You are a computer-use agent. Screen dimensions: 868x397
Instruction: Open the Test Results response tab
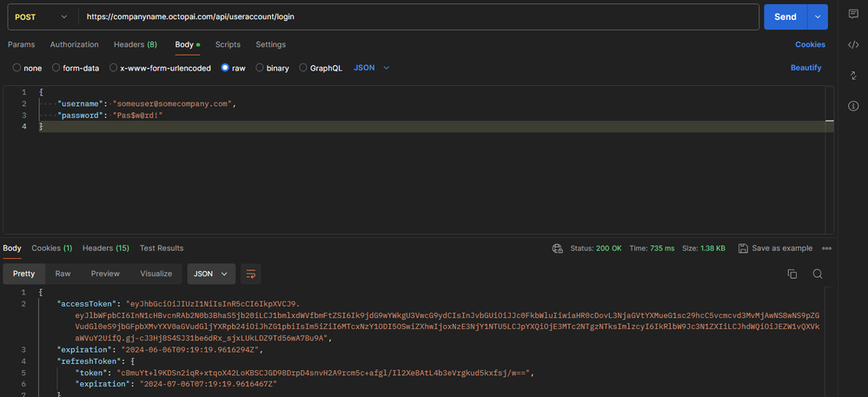[x=162, y=248]
